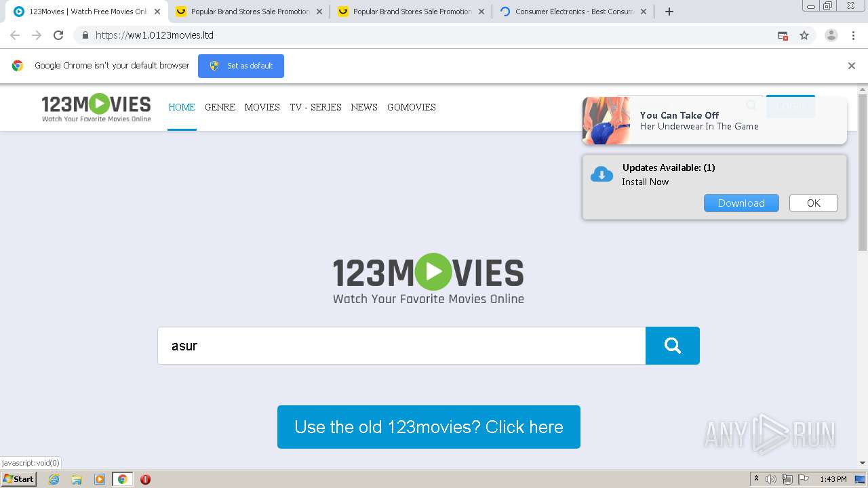Open the GOMOVIES menu item
The width and height of the screenshot is (868, 488).
pyautogui.click(x=412, y=107)
